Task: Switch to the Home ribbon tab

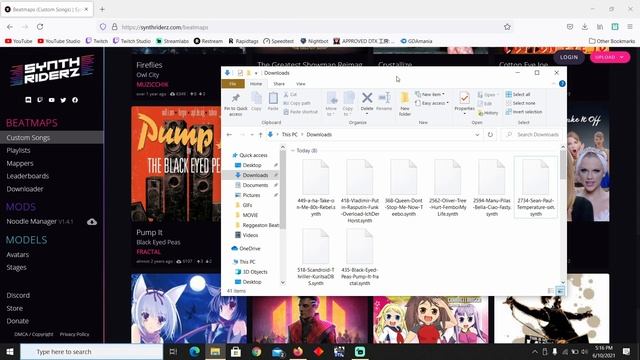Action: (256, 84)
